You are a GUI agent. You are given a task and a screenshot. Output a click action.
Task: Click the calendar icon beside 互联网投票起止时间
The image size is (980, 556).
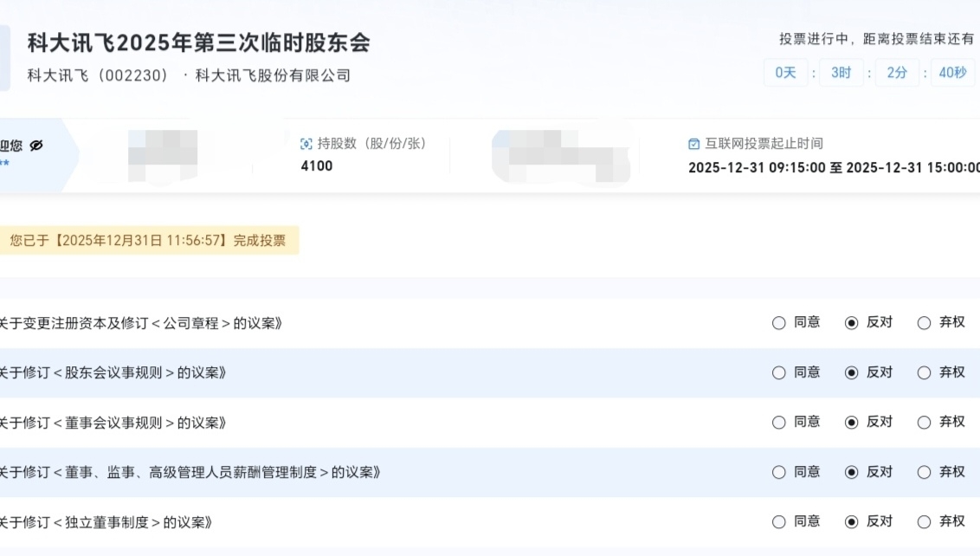pos(693,144)
